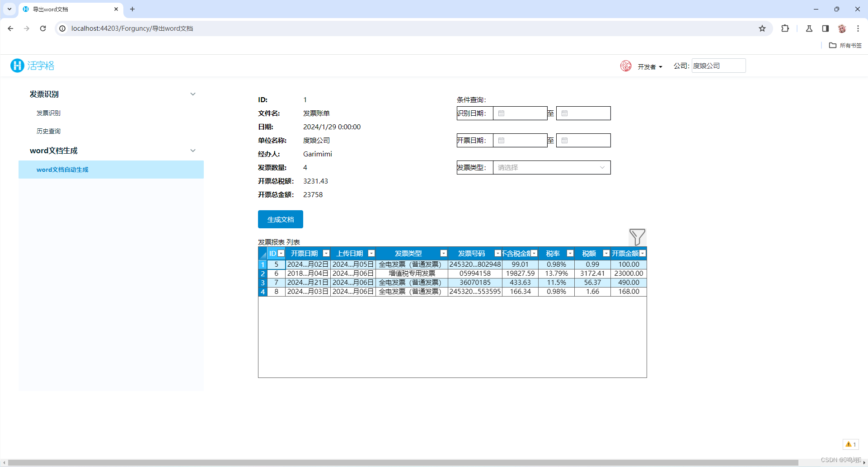Viewport: 868px width, 467px height.
Task: Click amount cell 168.00
Action: tap(629, 292)
